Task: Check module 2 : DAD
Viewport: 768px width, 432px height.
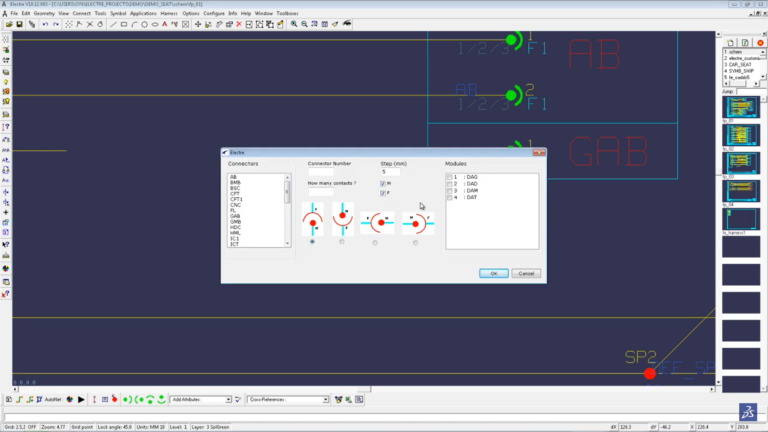Action: click(x=449, y=184)
